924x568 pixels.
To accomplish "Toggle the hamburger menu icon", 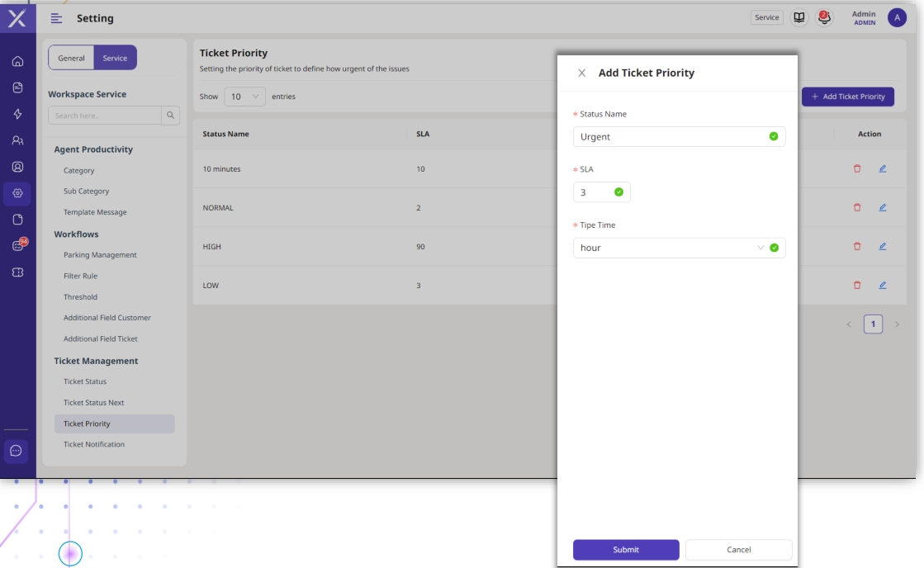I will pos(56,18).
